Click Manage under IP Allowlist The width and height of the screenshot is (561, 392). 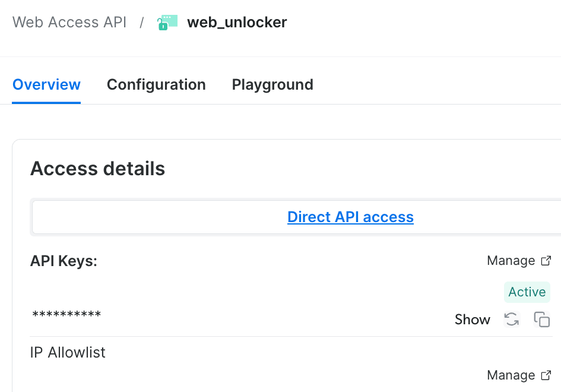[x=511, y=375]
